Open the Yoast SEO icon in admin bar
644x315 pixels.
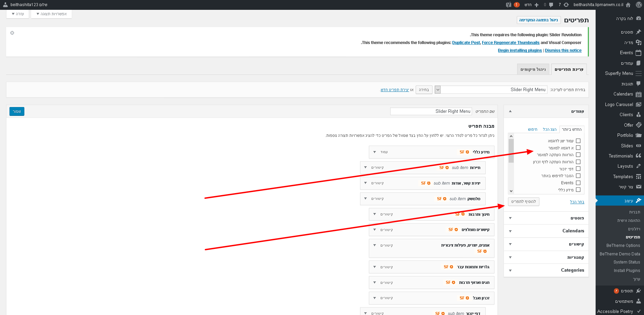click(x=508, y=5)
